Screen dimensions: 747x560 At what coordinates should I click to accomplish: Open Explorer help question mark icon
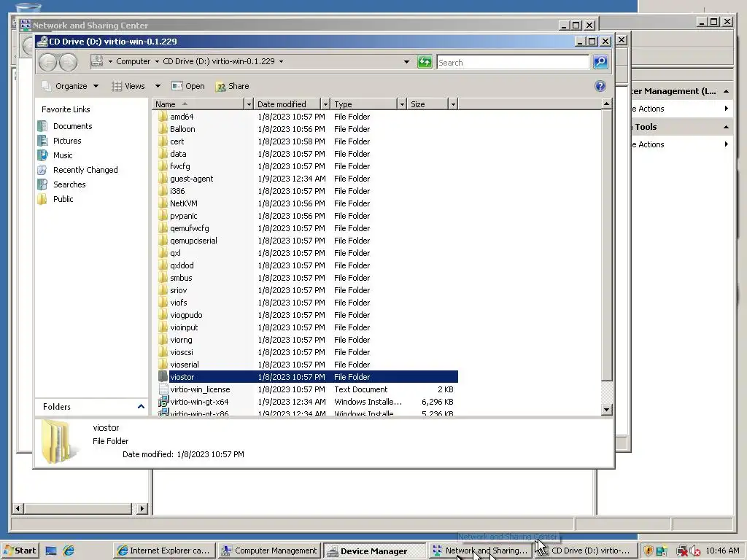point(600,86)
